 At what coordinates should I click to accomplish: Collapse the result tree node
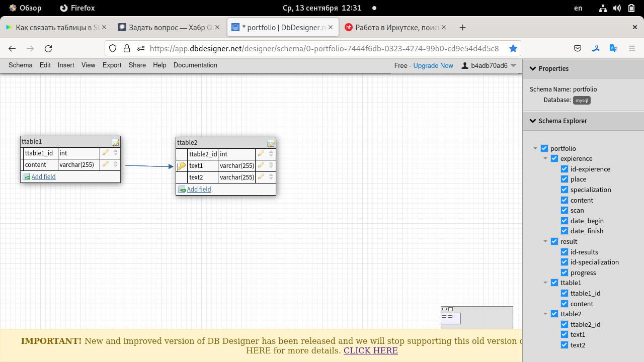tap(545, 241)
